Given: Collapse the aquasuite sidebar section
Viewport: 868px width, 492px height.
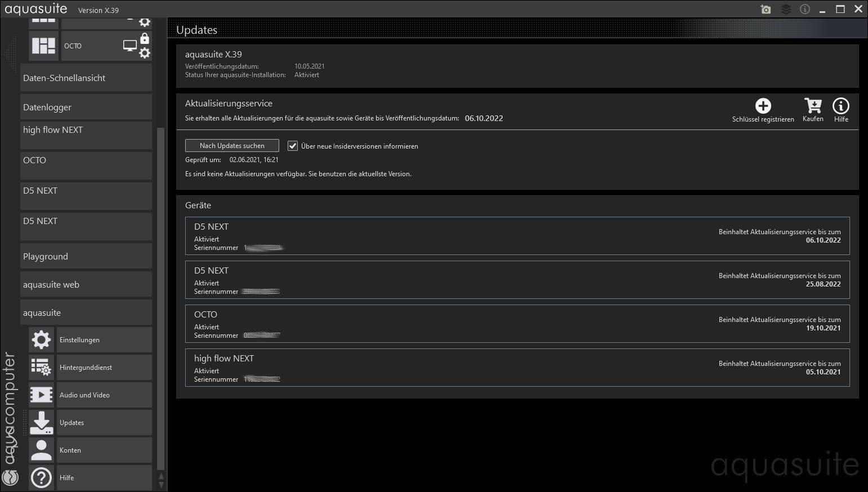Looking at the screenshot, I should pos(86,312).
